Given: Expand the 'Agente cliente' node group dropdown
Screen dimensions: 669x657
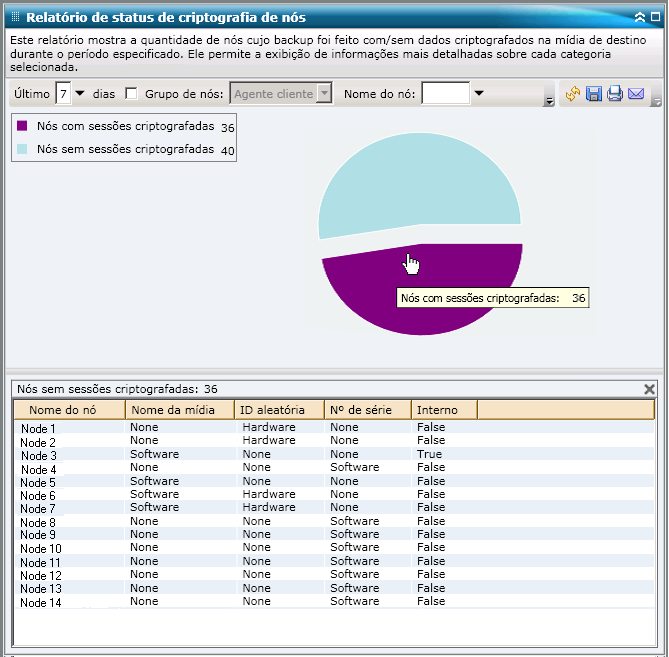Looking at the screenshot, I should click(323, 94).
